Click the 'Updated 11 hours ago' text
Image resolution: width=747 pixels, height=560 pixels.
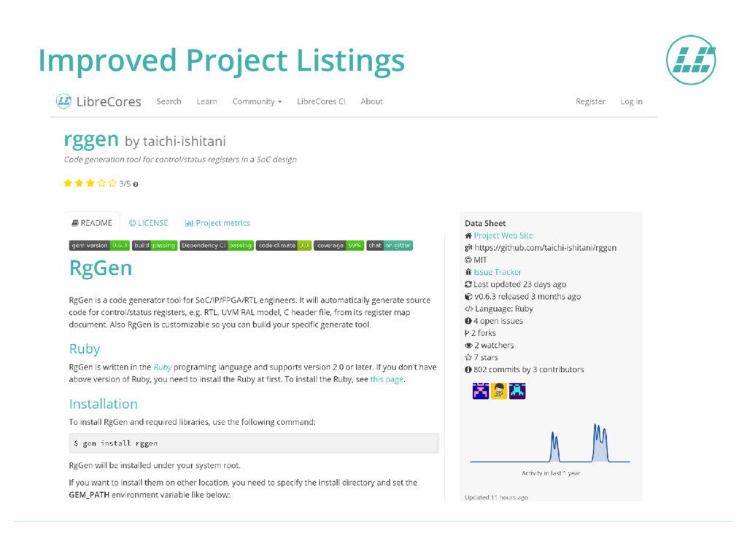pyautogui.click(x=496, y=497)
